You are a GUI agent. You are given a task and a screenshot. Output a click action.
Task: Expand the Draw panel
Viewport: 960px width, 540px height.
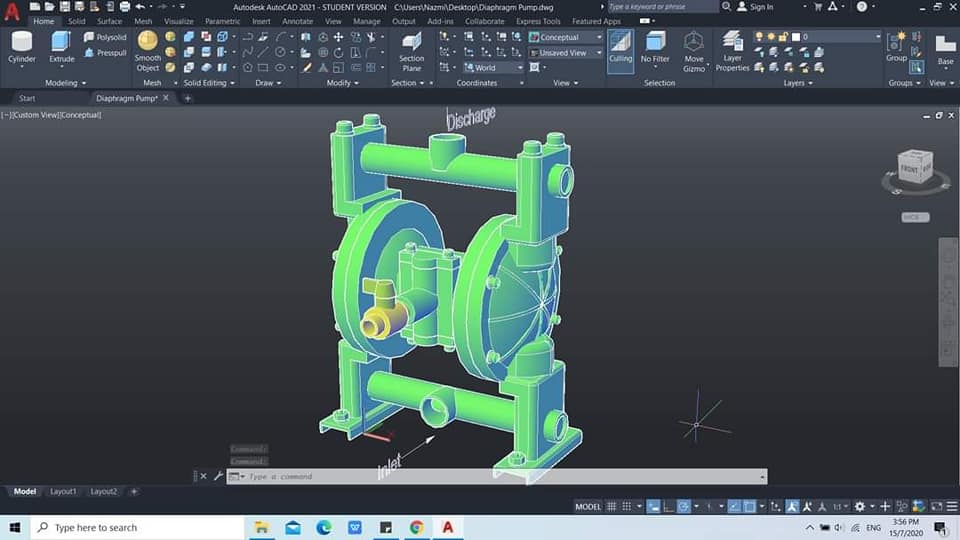tap(268, 83)
